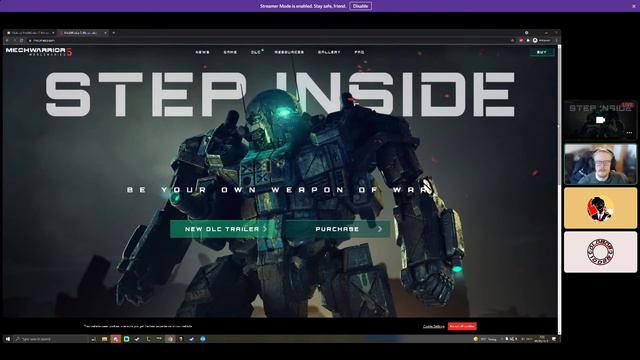This screenshot has width=640, height=360.
Task: Open the taskbar notification center icon
Action: (554, 339)
